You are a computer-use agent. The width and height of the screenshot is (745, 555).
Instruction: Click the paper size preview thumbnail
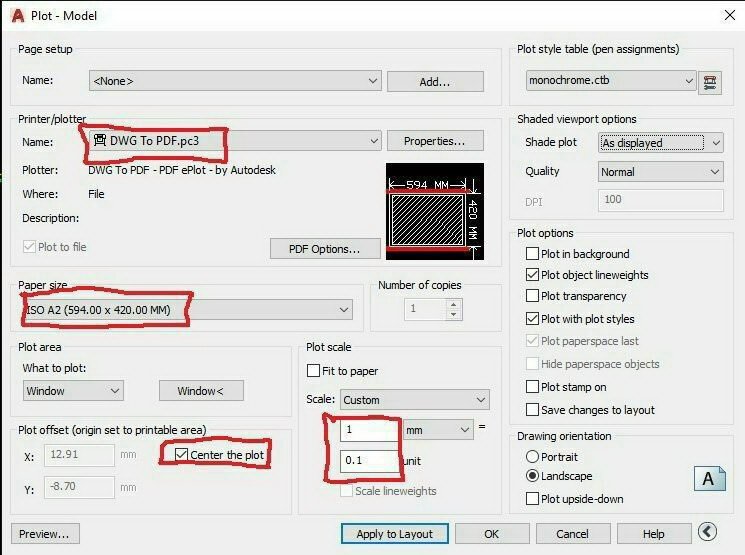coord(435,211)
